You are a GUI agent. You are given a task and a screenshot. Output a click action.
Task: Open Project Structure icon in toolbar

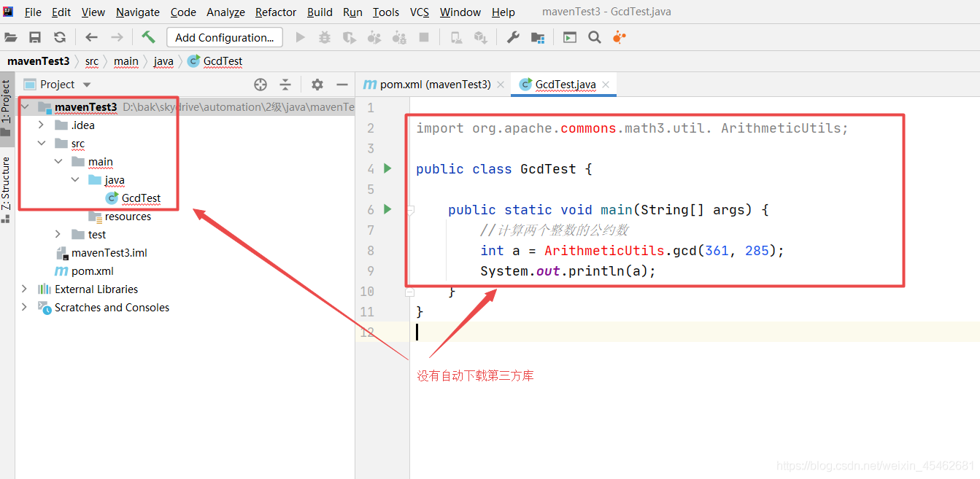click(x=538, y=37)
